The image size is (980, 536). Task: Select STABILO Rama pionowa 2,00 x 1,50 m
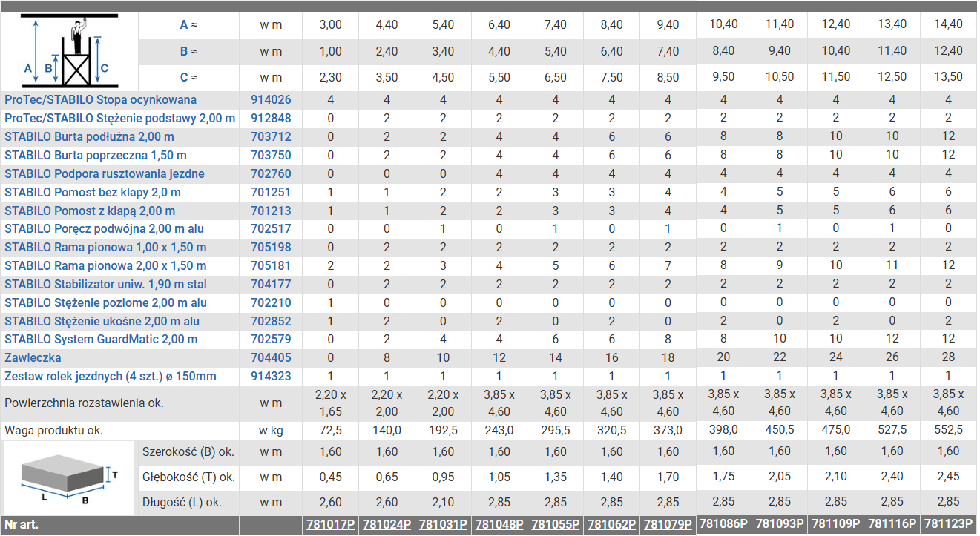click(x=105, y=266)
